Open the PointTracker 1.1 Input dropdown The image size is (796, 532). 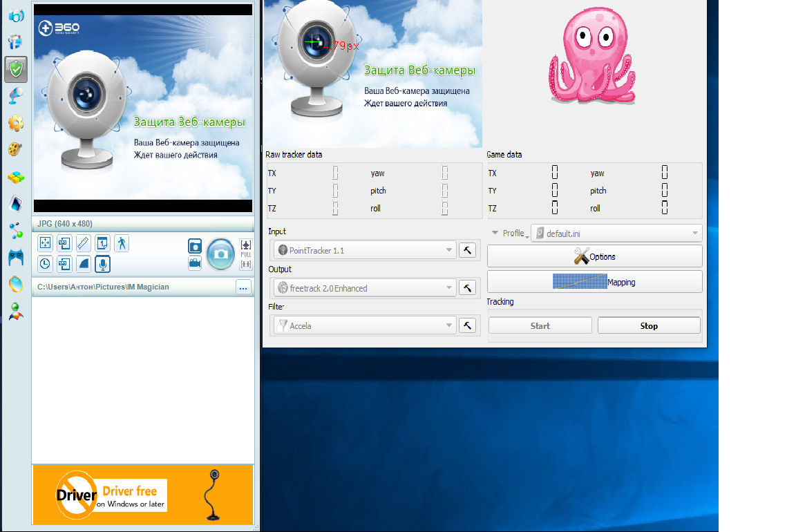tap(365, 250)
